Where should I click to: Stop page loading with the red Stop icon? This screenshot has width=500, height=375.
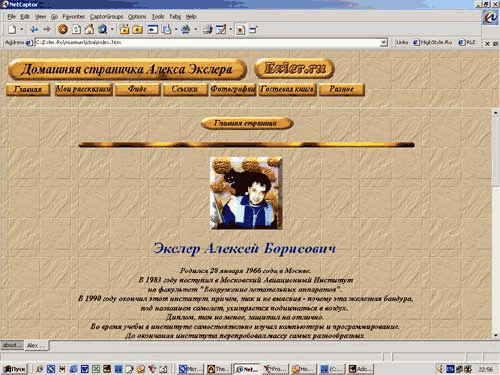point(63,29)
